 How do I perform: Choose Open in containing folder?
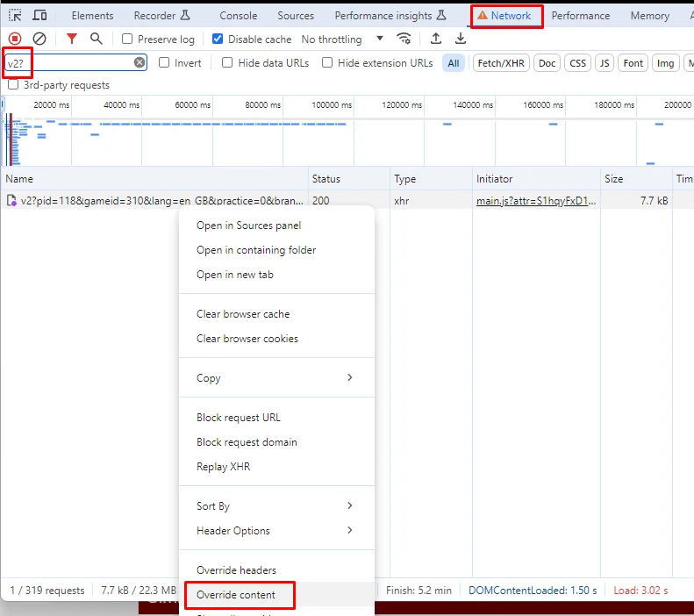coord(276,249)
